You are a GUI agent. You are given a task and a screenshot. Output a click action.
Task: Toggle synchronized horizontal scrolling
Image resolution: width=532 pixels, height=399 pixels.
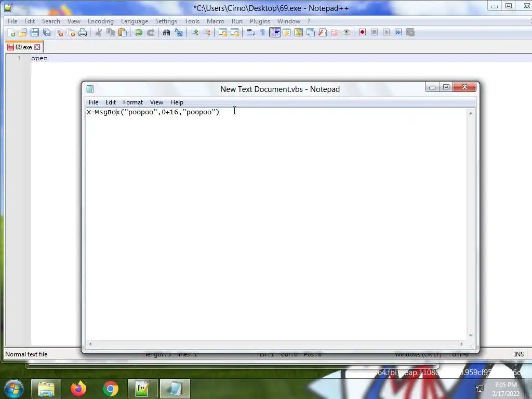click(x=234, y=33)
